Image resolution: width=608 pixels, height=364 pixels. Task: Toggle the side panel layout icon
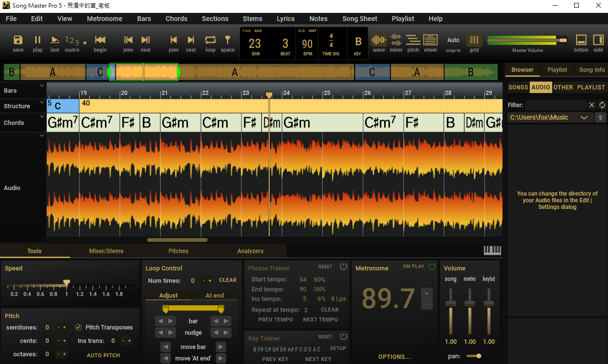[x=598, y=40]
